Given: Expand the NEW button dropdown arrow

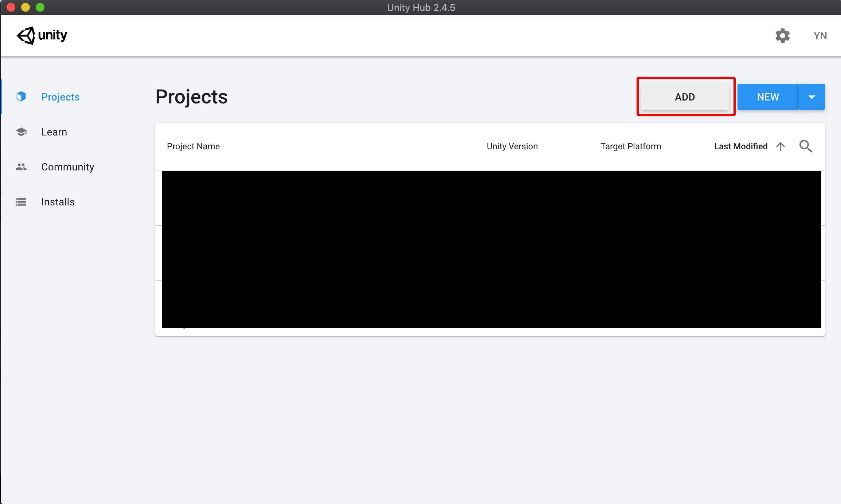Looking at the screenshot, I should [x=811, y=97].
